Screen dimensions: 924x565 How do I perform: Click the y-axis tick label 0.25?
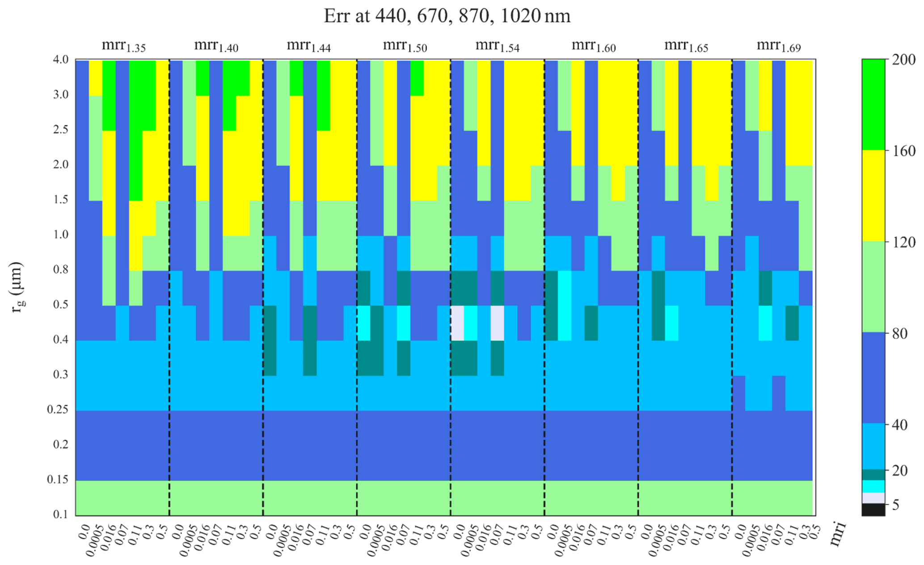coord(58,410)
